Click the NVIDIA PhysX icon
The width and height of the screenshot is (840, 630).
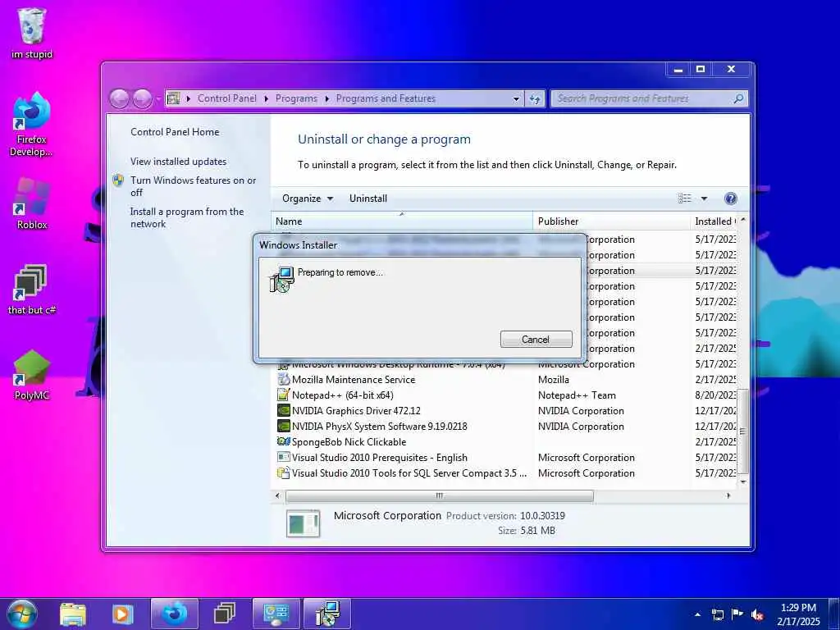point(283,426)
